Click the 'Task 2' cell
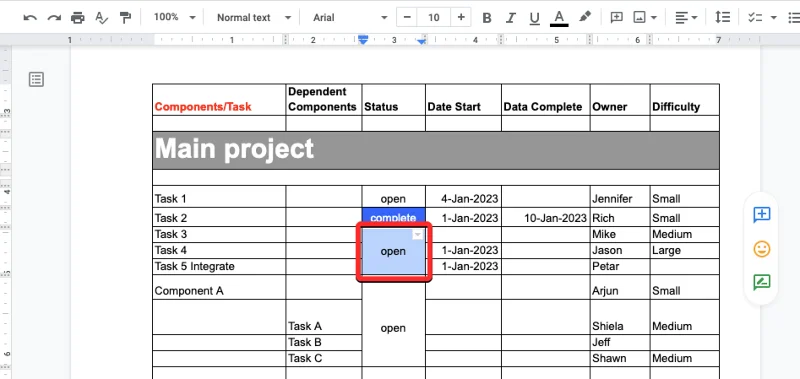This screenshot has width=800, height=379. pos(219,217)
